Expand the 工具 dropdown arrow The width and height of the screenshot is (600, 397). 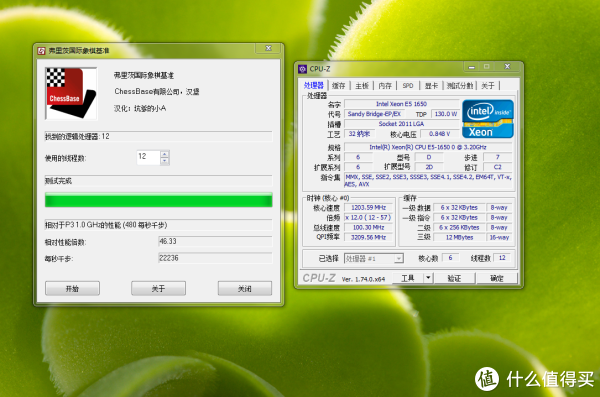point(428,278)
